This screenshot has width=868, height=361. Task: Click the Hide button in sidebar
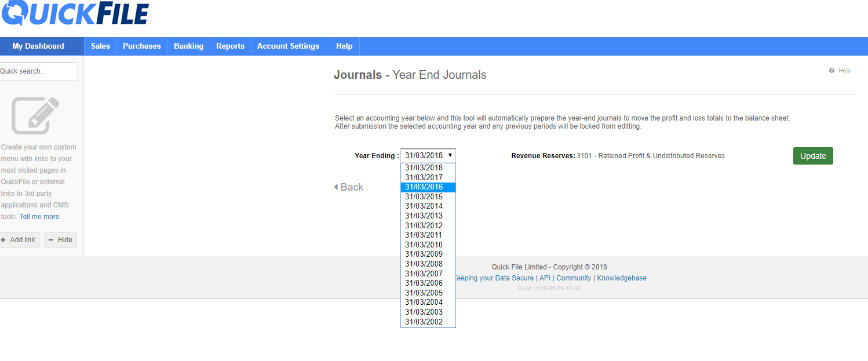pyautogui.click(x=60, y=240)
